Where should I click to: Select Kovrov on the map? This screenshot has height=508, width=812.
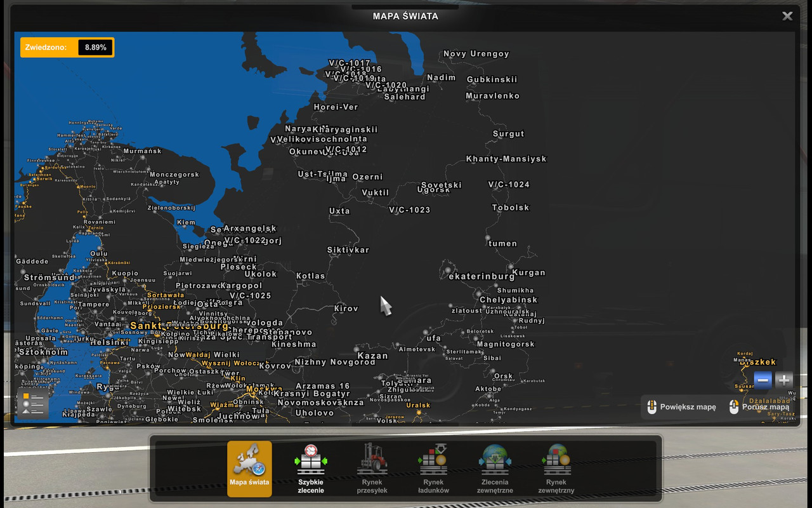(275, 366)
